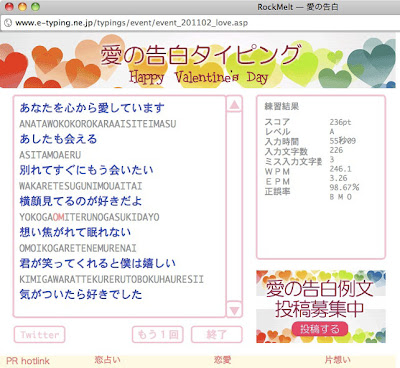Click the romaji line WAKARETESUGUNIMOUAITAI
400x368 pixels.
(x=81, y=186)
